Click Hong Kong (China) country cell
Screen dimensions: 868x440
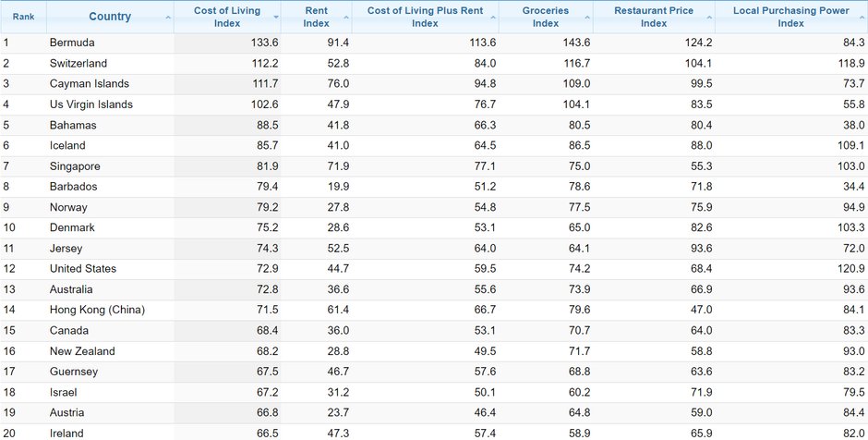tap(97, 310)
